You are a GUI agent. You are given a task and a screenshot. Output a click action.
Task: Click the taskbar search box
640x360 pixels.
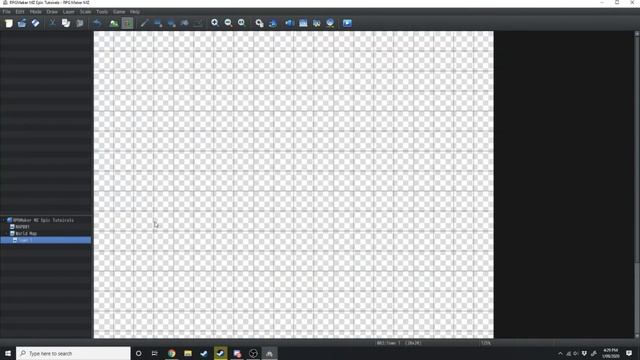tap(73, 353)
